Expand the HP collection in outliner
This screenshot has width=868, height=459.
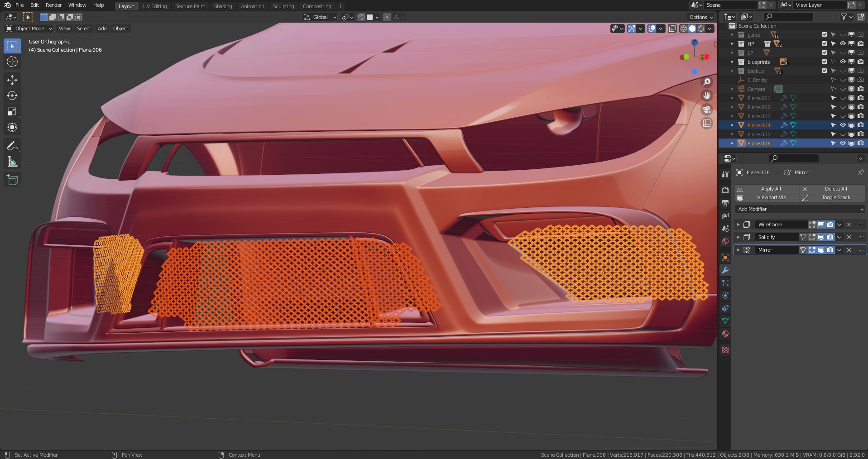tap(732, 44)
